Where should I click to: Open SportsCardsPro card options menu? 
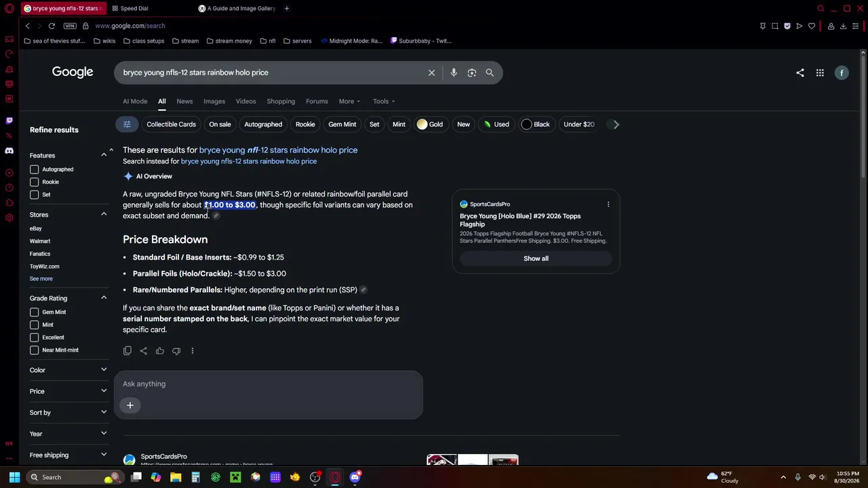[x=608, y=204]
